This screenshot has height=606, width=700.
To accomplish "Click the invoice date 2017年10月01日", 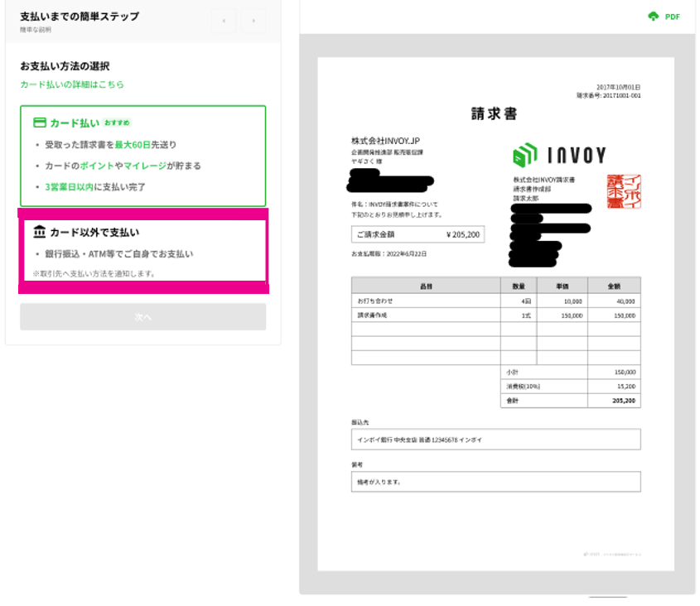I will click(618, 87).
